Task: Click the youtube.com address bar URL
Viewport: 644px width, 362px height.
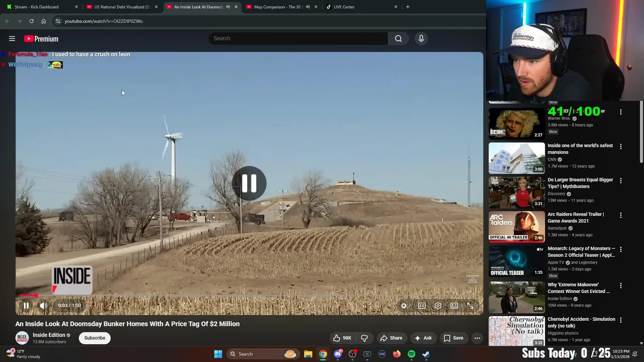Action: click(104, 21)
